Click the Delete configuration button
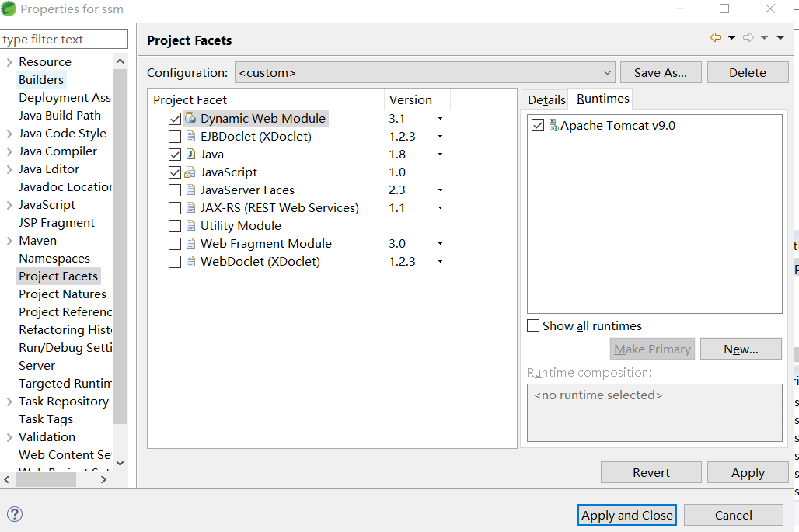The width and height of the screenshot is (799, 532). [748, 73]
